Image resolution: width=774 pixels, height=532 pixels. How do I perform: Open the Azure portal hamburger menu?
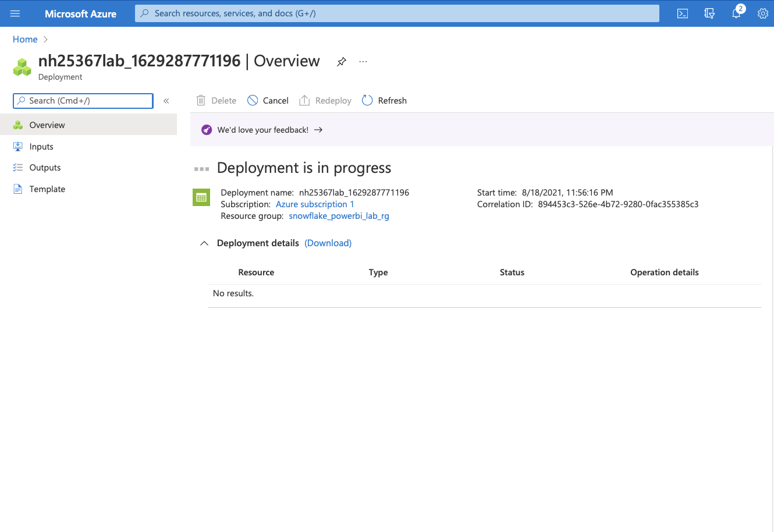[15, 13]
